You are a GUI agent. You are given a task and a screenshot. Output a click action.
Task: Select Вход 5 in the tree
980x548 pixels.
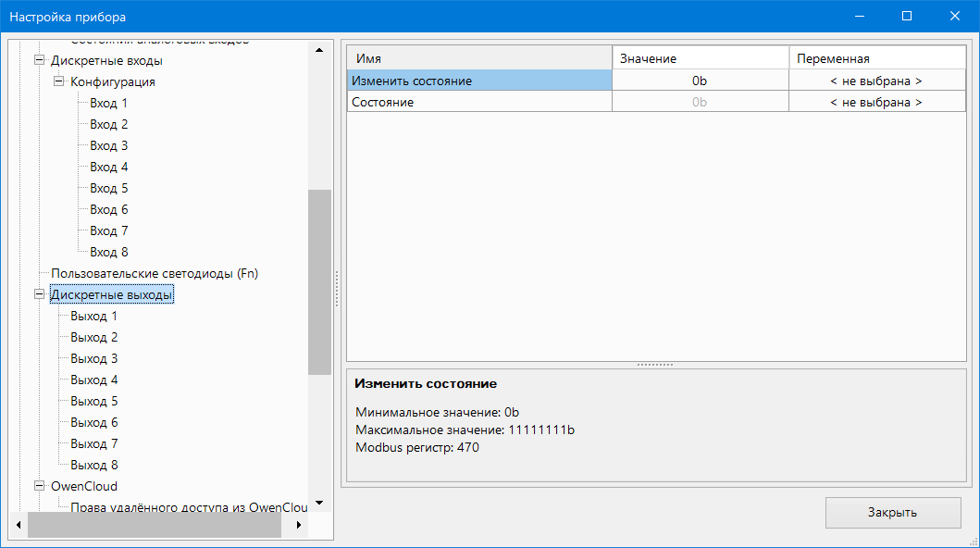point(108,188)
